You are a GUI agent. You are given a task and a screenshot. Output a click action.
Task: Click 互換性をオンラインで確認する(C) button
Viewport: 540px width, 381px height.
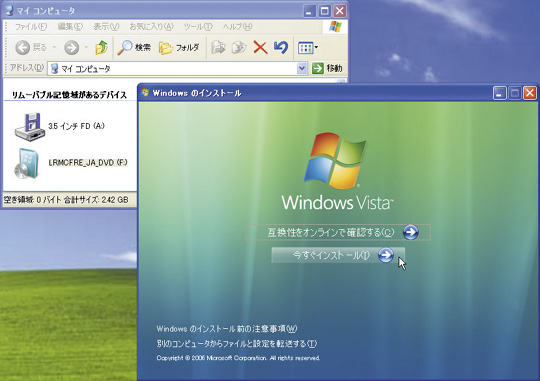338,232
